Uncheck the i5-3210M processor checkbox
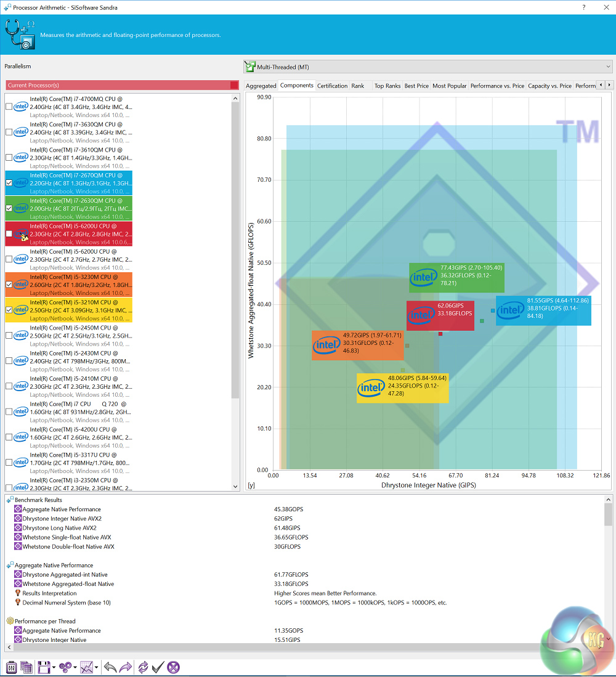Image resolution: width=616 pixels, height=677 pixels. [x=9, y=310]
